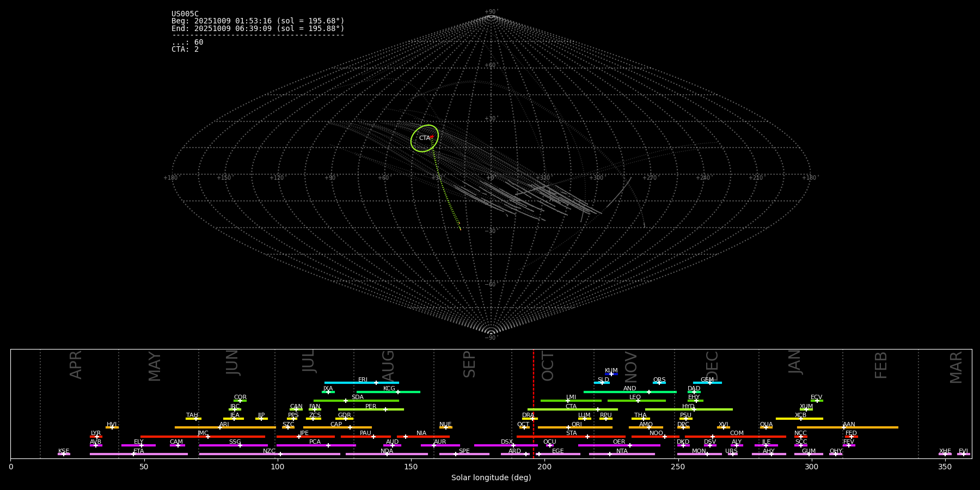Viewport: 980px width, 490px height.
Task: Click the lime PER shower bar
Action: pos(371,409)
